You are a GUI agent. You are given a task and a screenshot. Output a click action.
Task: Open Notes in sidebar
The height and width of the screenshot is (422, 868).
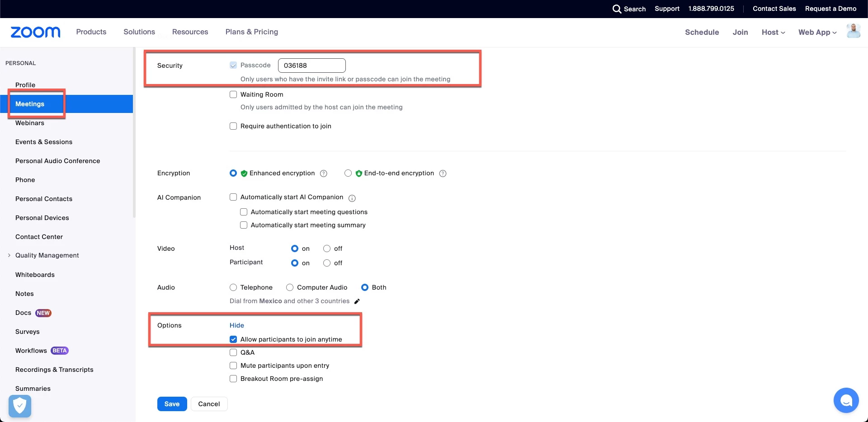point(25,294)
